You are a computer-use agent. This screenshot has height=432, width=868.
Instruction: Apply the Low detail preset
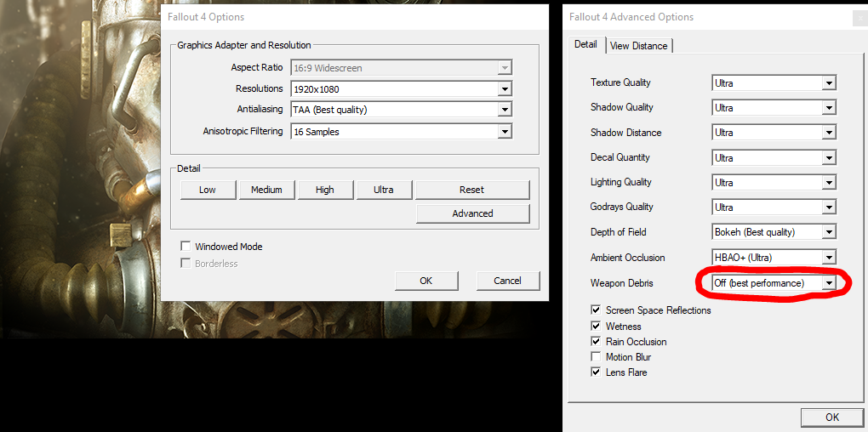point(208,190)
